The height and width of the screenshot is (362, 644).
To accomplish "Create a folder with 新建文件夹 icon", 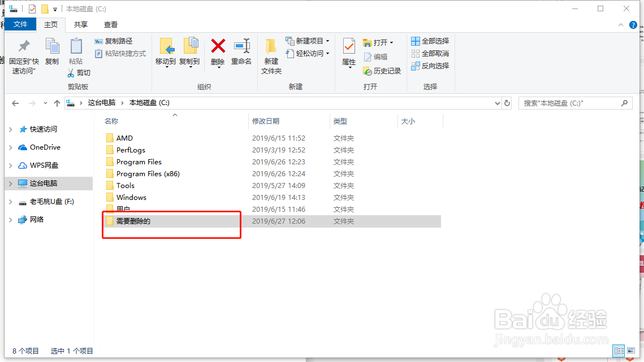I will 271,54.
